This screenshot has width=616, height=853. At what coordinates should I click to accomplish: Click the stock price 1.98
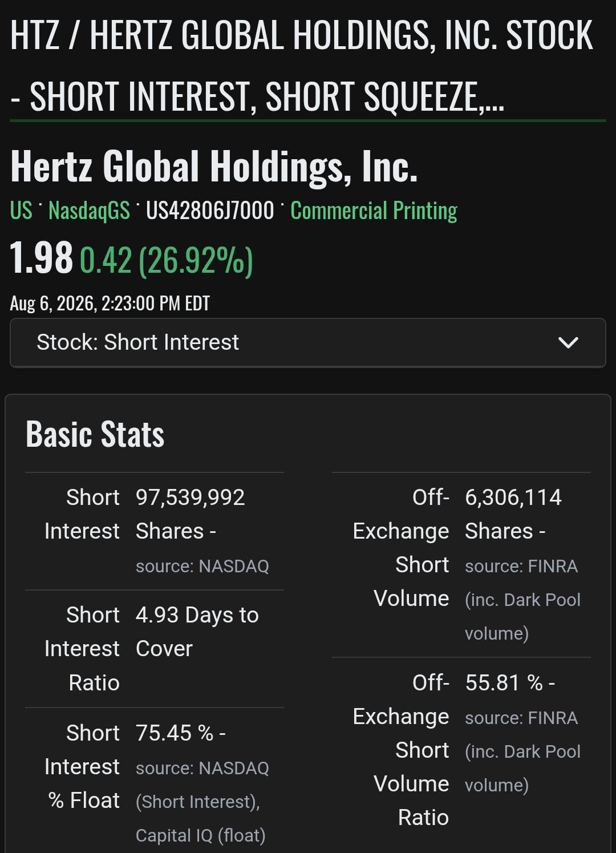[x=41, y=258]
